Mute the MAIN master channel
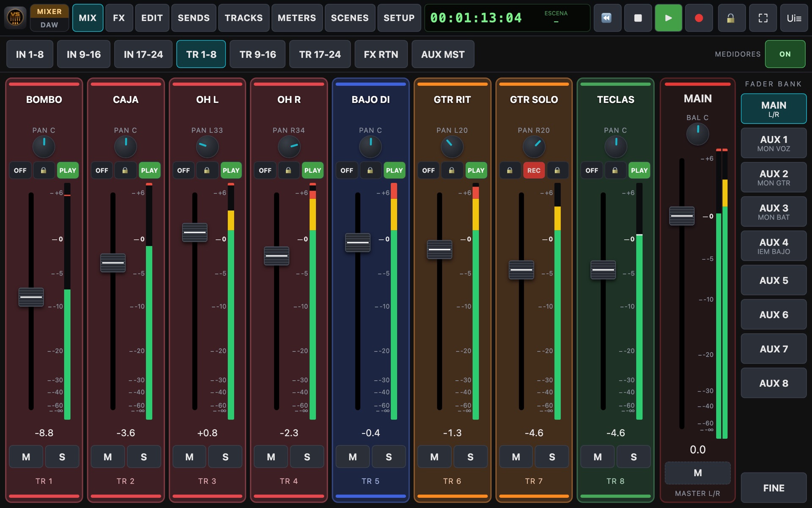812x508 pixels. pos(698,473)
